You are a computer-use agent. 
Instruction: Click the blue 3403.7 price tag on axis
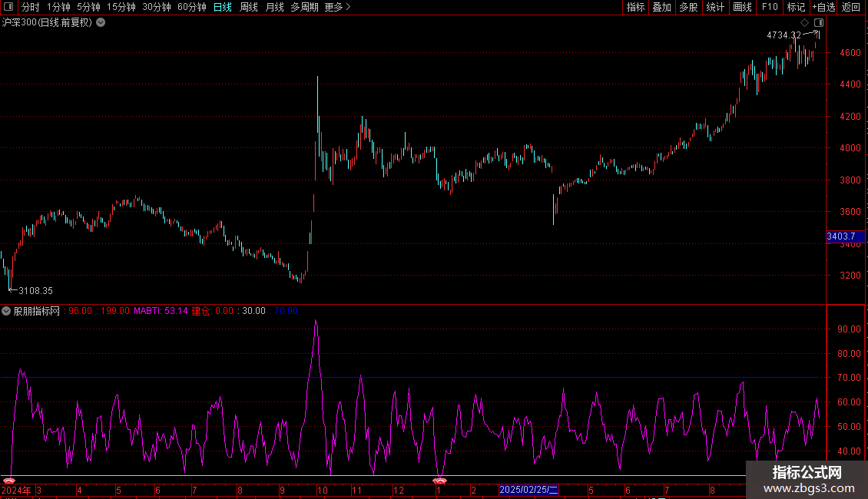pos(845,236)
